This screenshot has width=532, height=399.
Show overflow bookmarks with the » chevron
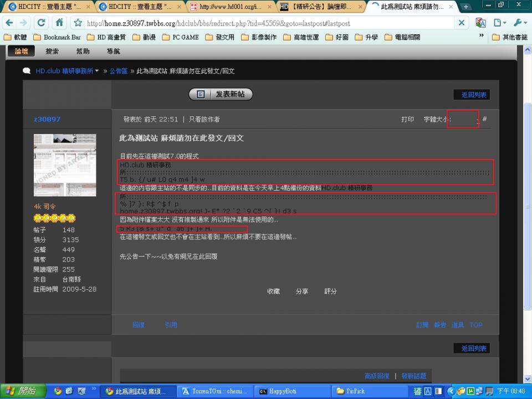coord(482,37)
